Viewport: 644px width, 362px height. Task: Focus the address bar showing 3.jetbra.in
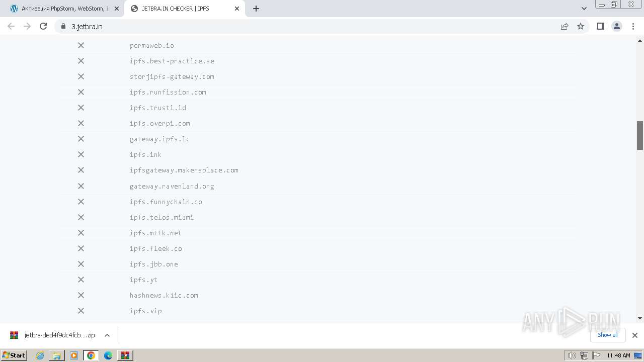click(307, 26)
